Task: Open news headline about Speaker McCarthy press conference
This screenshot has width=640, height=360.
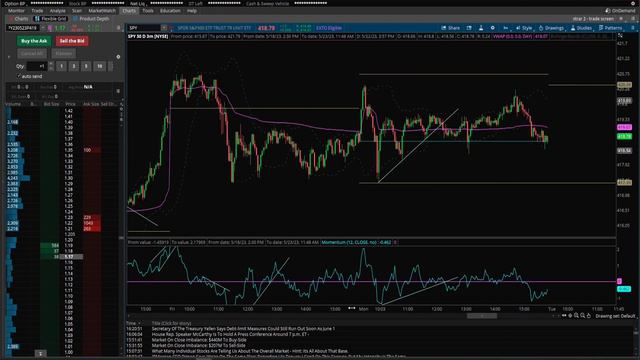Action: point(230,334)
